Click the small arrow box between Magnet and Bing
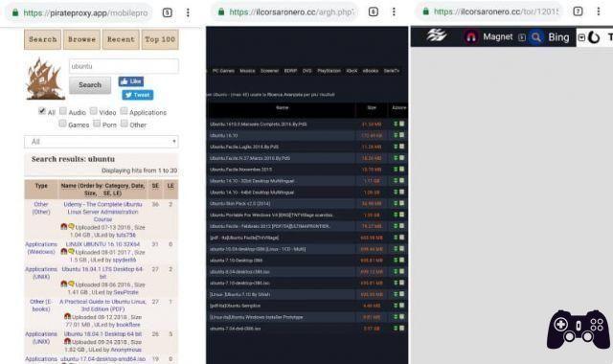 (522, 37)
